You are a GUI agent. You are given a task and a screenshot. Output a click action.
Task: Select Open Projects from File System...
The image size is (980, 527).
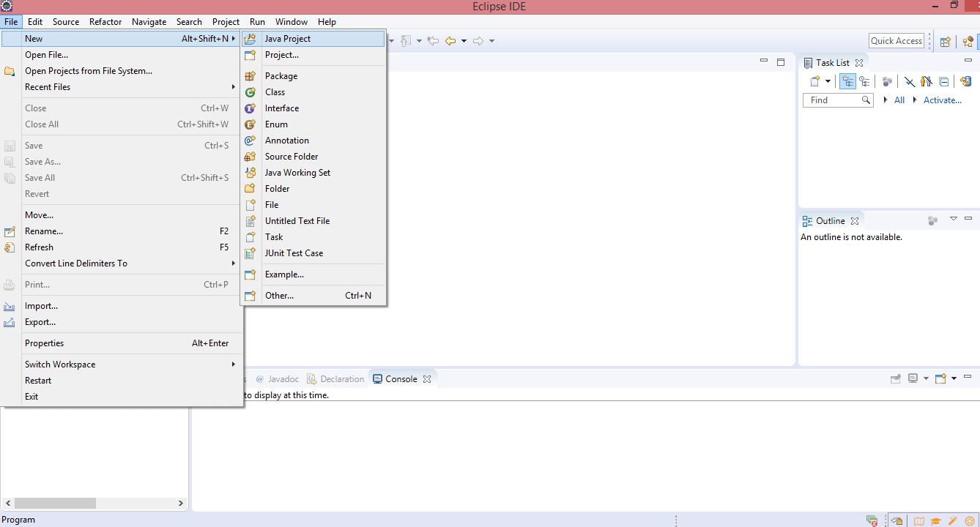point(122,71)
